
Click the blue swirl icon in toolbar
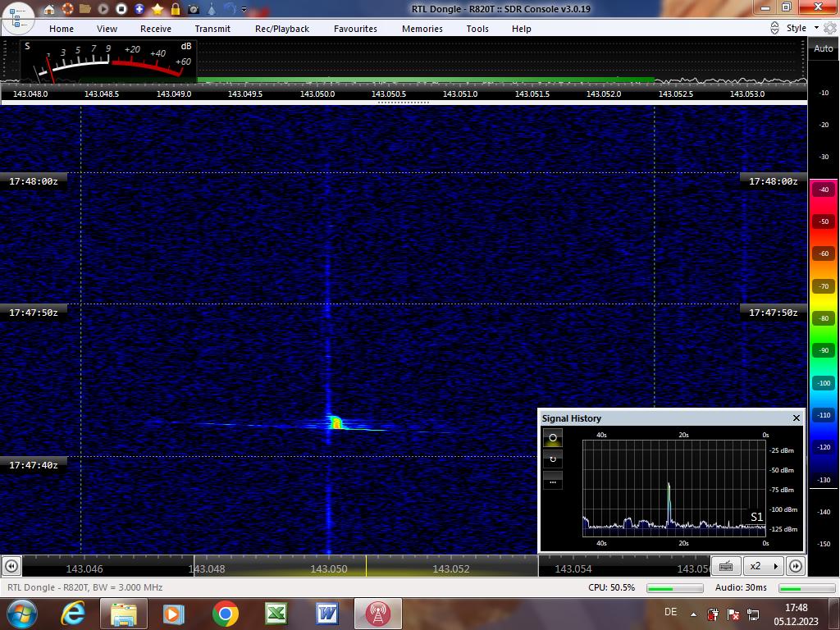(x=230, y=9)
